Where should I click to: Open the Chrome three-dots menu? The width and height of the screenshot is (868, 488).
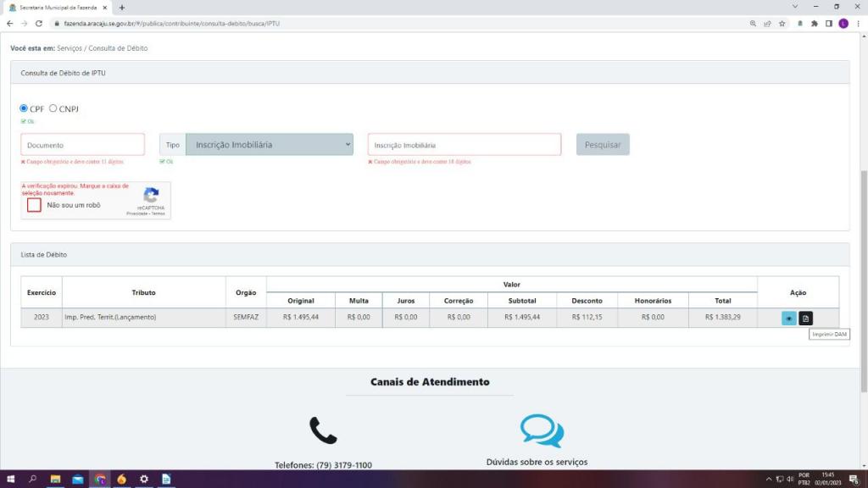click(x=857, y=23)
